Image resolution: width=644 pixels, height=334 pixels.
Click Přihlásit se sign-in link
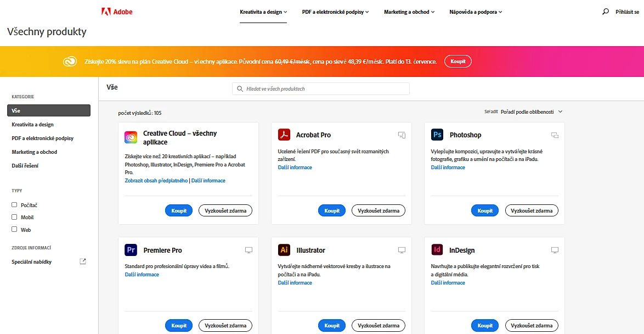[x=627, y=12]
